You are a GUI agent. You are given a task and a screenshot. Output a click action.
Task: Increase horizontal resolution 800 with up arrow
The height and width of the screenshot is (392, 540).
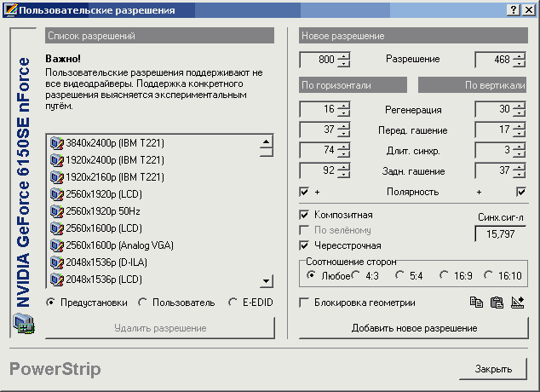[x=343, y=56]
